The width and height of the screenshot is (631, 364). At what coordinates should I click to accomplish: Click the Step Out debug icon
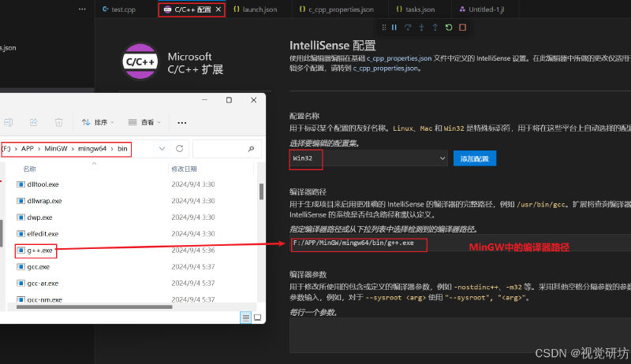click(x=435, y=28)
